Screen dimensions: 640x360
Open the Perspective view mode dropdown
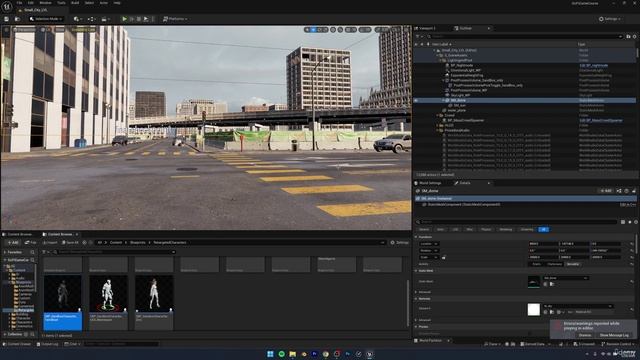point(24,29)
